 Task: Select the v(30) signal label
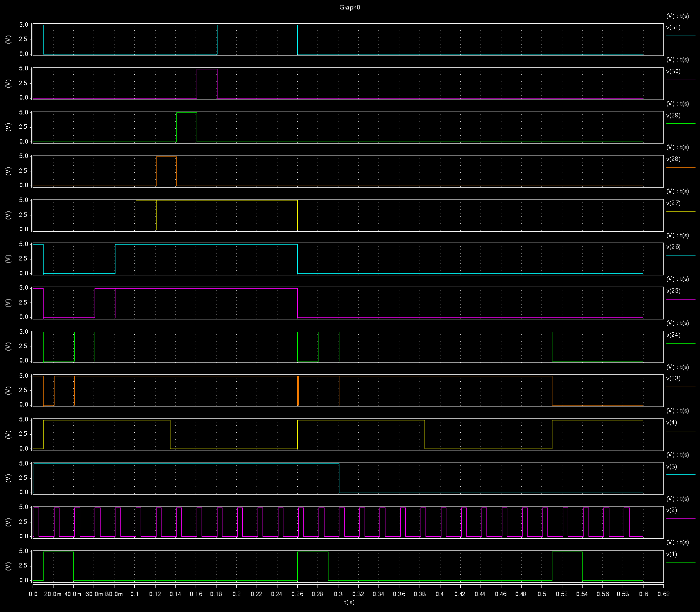coord(673,71)
